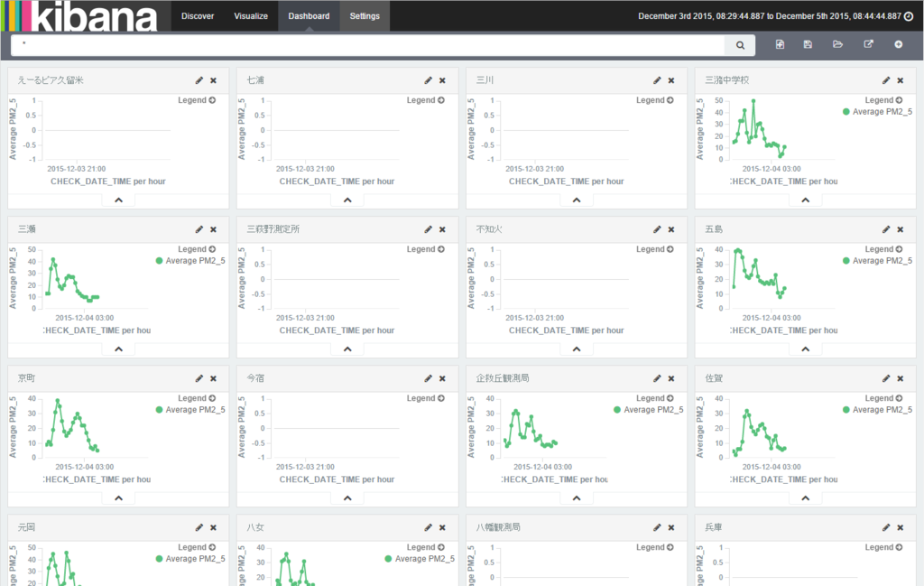The image size is (924, 586).
Task: Click Average PM2_5 legend label in 京町
Action: [195, 410]
